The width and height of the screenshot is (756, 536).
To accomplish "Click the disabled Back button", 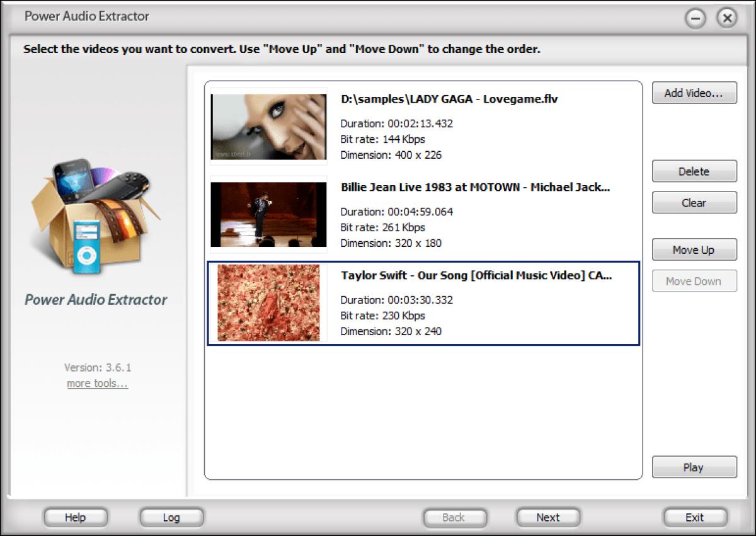I will coord(454,517).
